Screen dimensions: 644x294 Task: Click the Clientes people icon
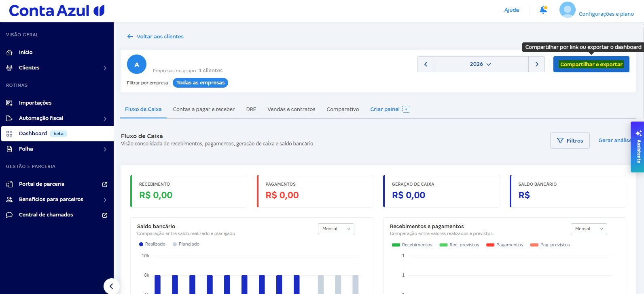(x=9, y=68)
